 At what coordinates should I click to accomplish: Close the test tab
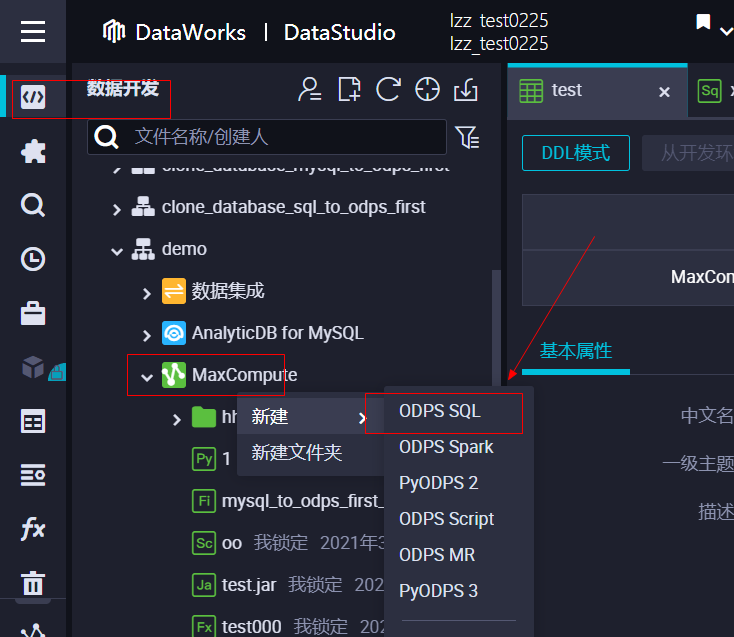coord(664,92)
